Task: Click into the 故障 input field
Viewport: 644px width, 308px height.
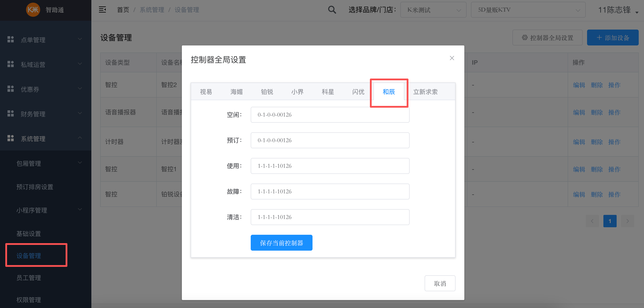Action: (x=330, y=192)
